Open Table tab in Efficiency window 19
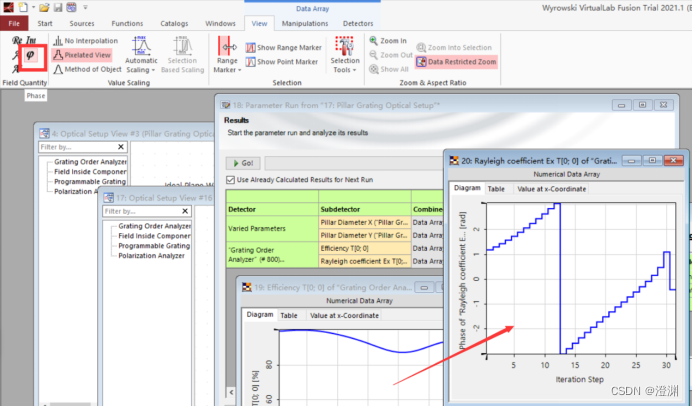This screenshot has width=693, height=406. 289,315
